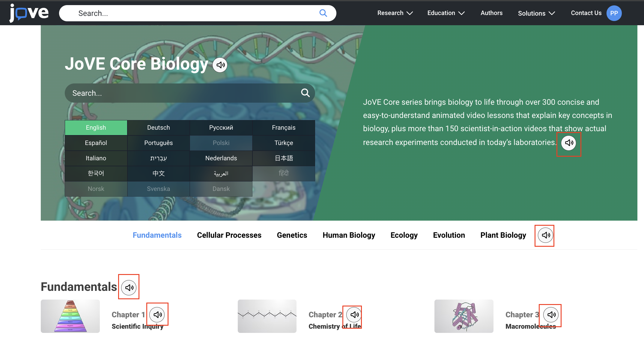Choose Français from the language grid
644x353 pixels.
click(284, 128)
